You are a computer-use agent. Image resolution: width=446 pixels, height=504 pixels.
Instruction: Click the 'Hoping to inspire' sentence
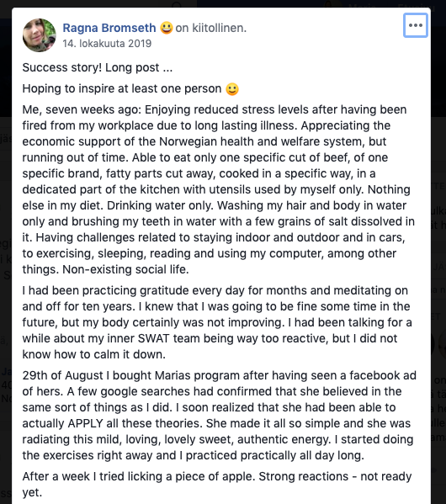coord(122,88)
